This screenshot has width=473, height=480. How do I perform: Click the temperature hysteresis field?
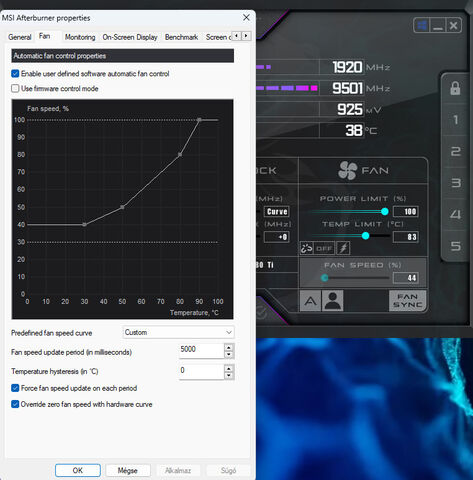[x=201, y=372]
